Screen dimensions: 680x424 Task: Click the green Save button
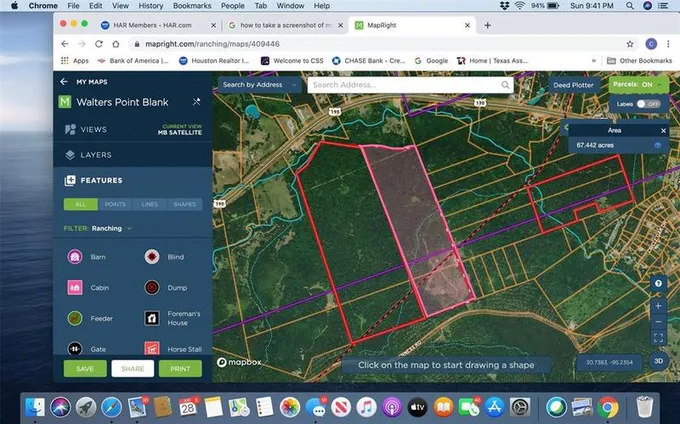coord(85,369)
